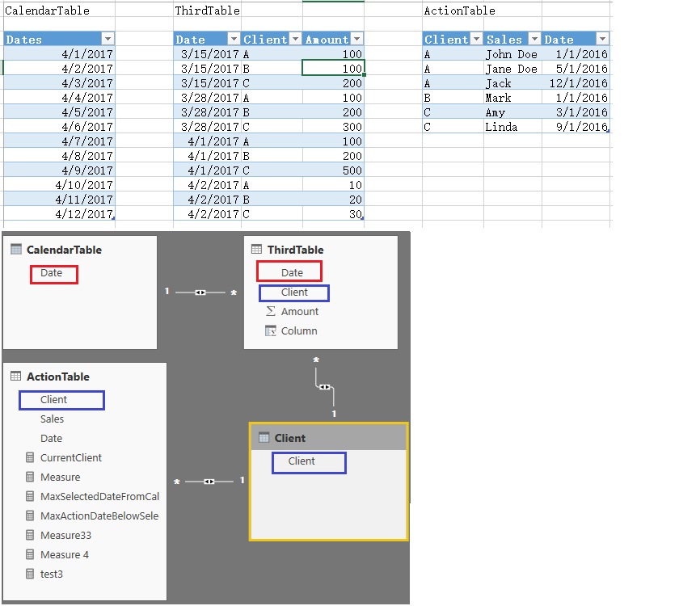This screenshot has width=700, height=606.
Task: Click the CalendarTable label cell in spreadsheet
Action: click(59, 11)
